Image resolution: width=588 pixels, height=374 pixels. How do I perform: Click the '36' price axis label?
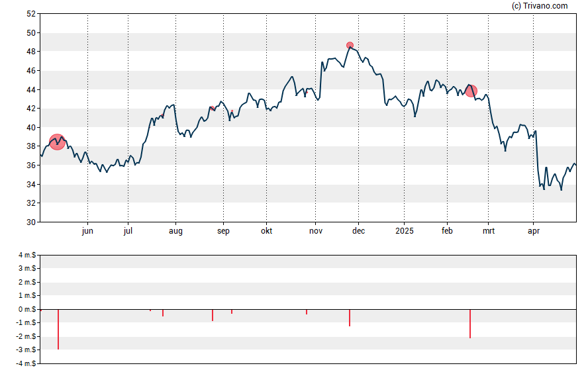[x=31, y=165]
